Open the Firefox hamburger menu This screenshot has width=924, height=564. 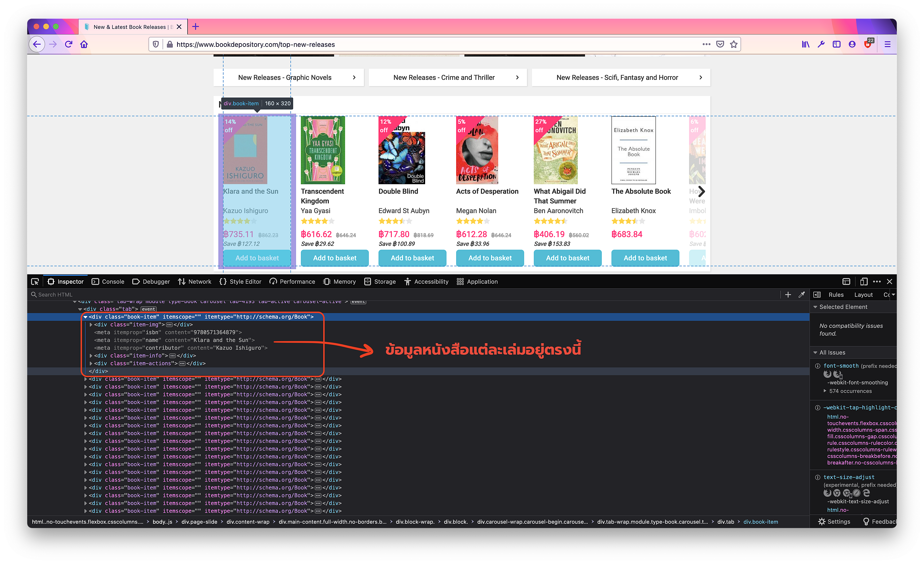click(888, 44)
